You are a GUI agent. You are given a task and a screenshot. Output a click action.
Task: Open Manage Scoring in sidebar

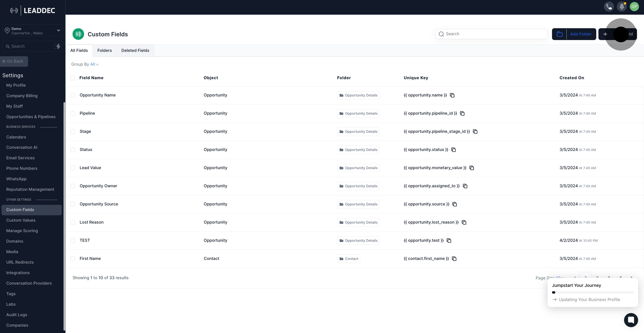(22, 231)
